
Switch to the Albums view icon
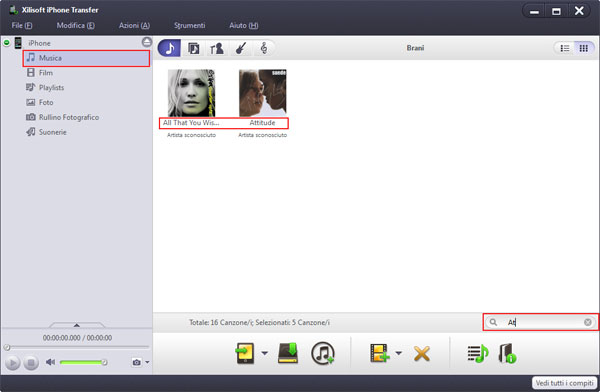coord(193,48)
